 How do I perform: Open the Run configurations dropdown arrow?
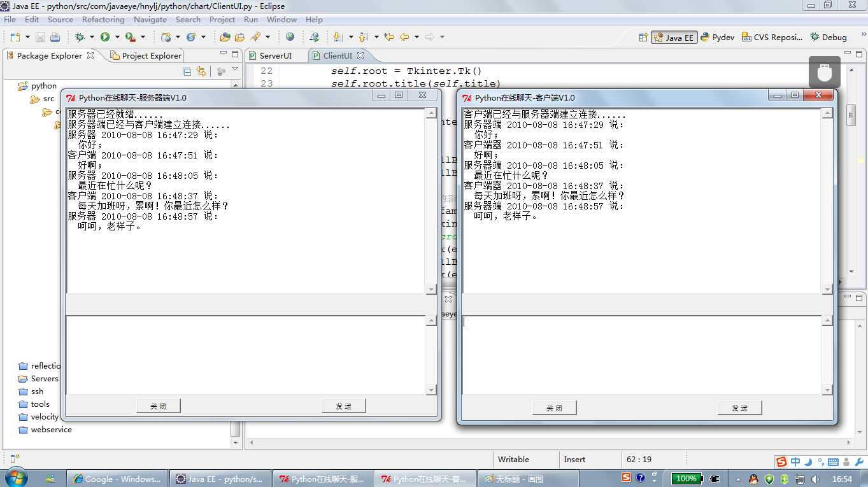click(x=117, y=38)
